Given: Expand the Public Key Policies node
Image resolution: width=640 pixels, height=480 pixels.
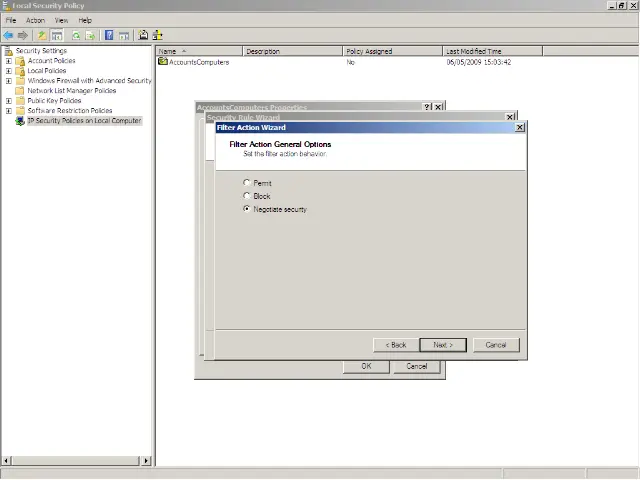Looking at the screenshot, I should (x=9, y=101).
